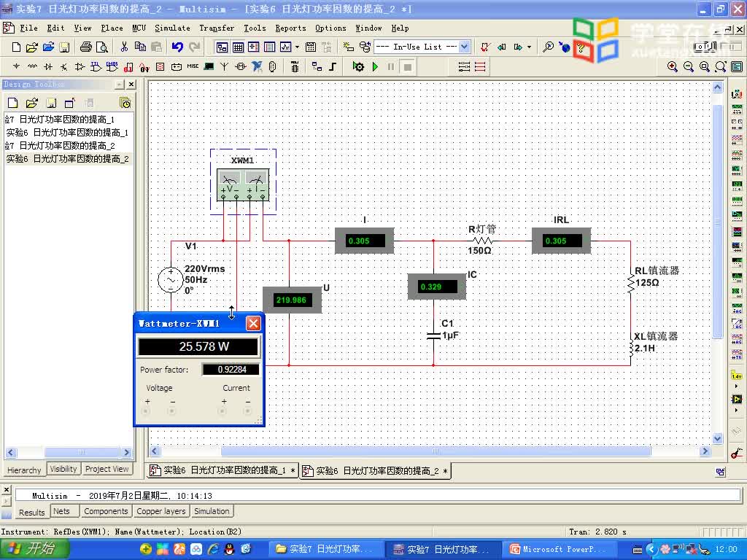
Task: Open the Transfer menu
Action: pos(217,28)
